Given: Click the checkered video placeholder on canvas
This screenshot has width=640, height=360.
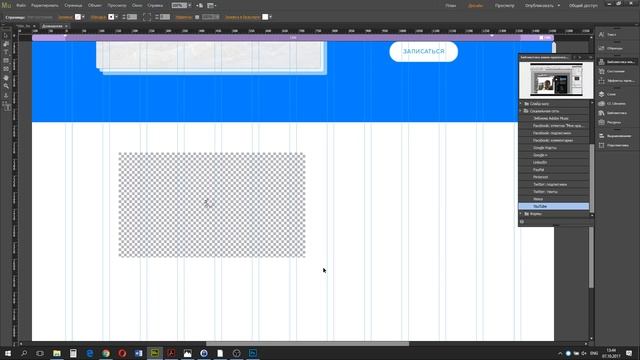Looking at the screenshot, I should 212,205.
